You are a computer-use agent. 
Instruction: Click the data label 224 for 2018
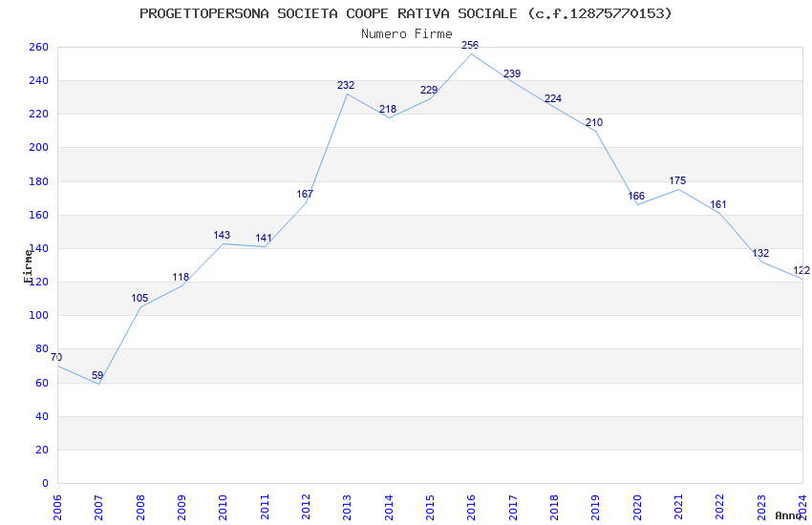coord(553,98)
